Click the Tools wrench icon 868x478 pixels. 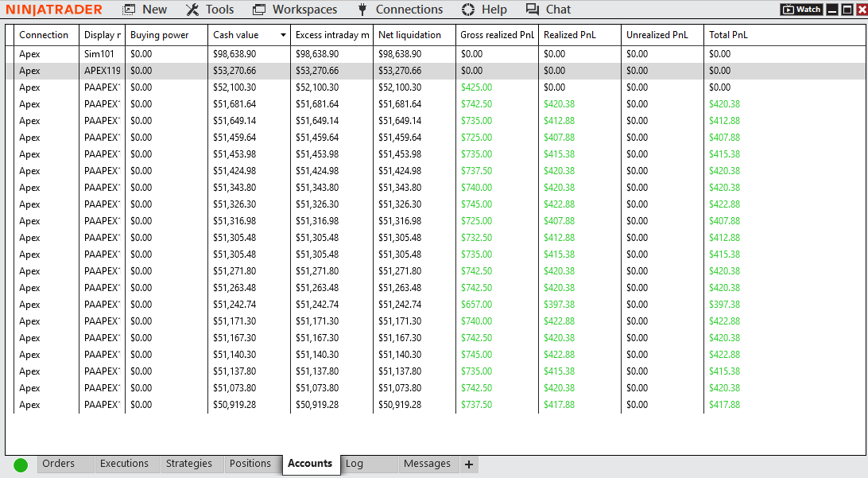(x=192, y=10)
